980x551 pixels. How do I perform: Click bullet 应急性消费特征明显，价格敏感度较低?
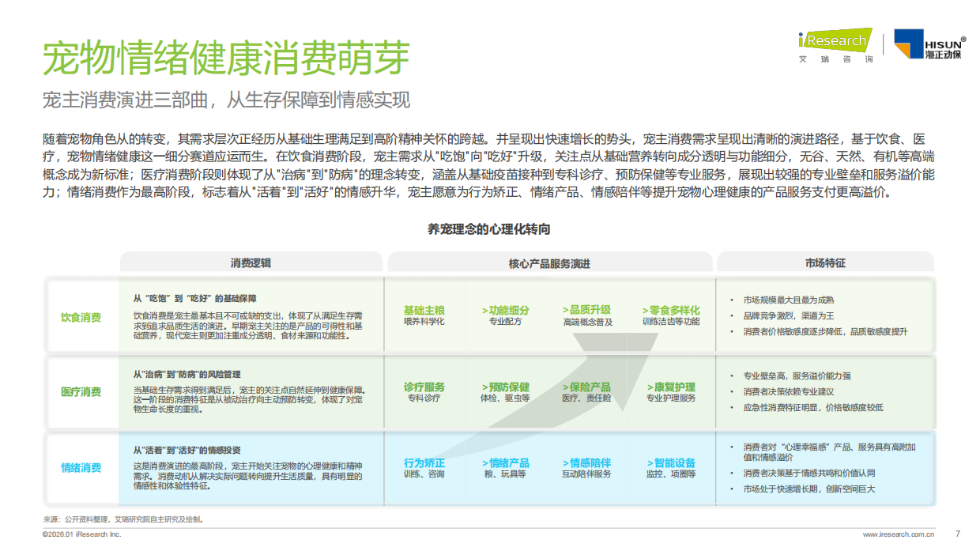coord(812,407)
